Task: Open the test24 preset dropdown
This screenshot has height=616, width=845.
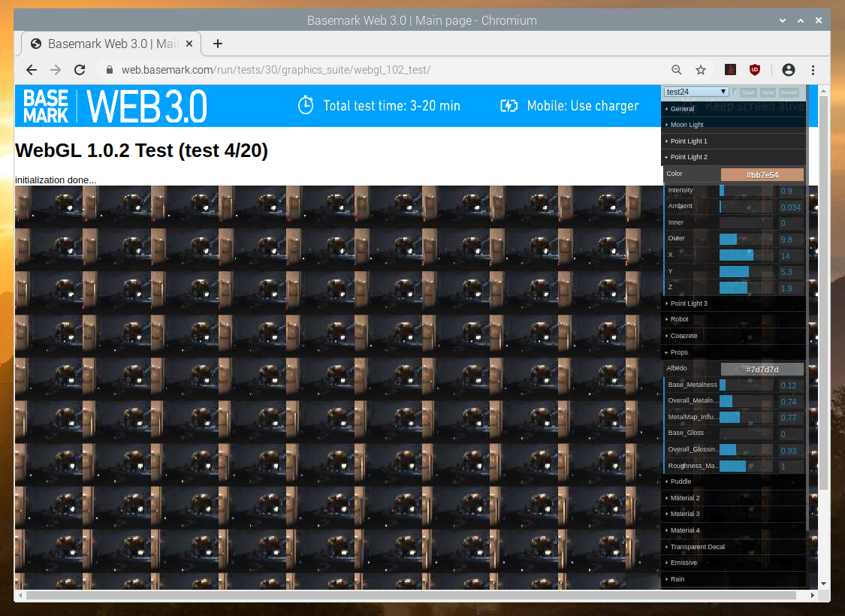Action: (696, 92)
